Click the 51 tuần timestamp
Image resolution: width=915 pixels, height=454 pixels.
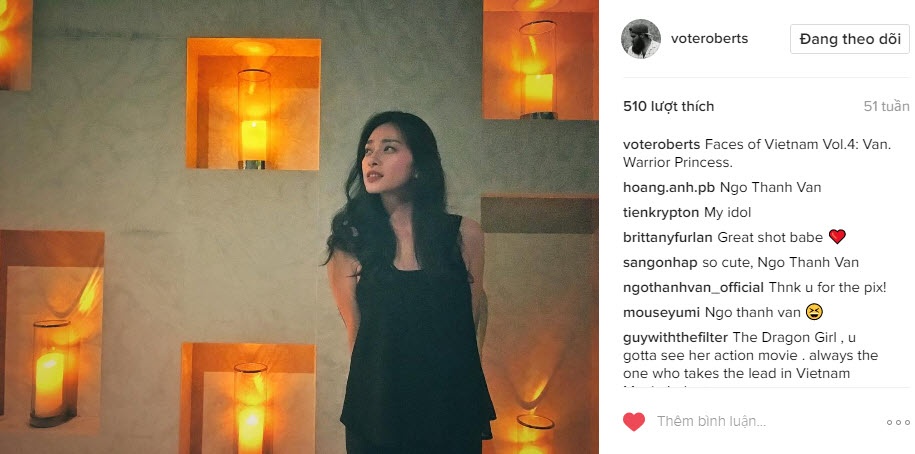[886, 106]
